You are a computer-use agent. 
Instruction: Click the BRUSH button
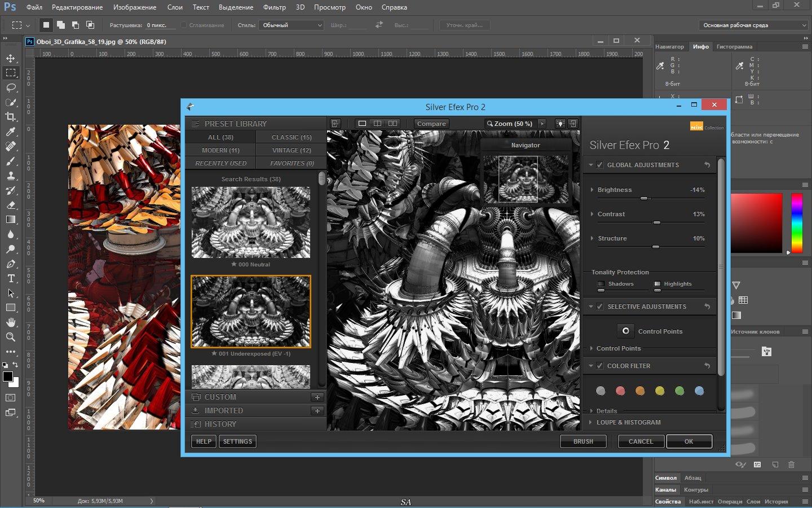tap(583, 441)
